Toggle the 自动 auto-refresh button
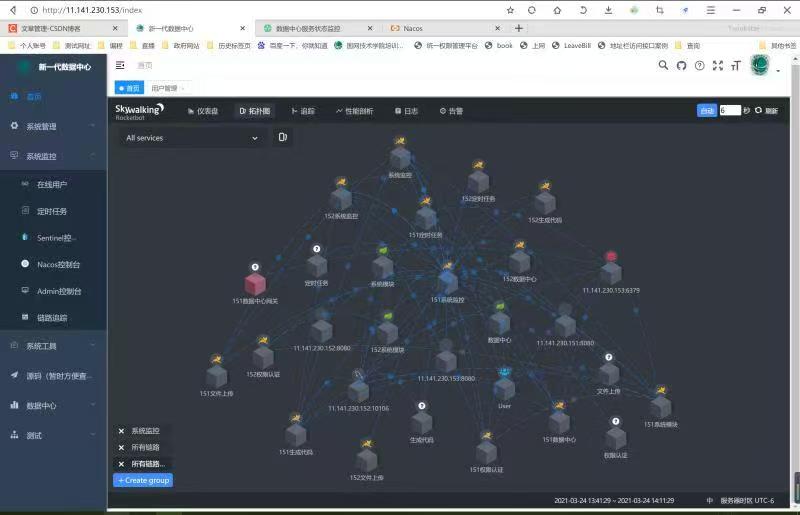The height and width of the screenshot is (515, 800). [x=706, y=110]
